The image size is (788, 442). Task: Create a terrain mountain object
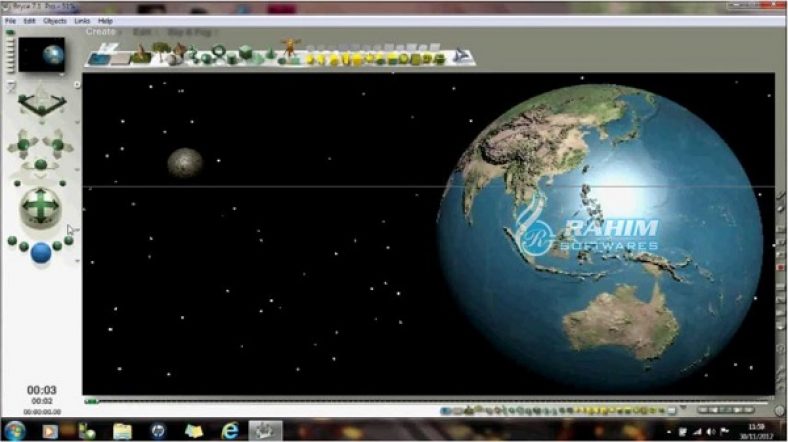[141, 55]
